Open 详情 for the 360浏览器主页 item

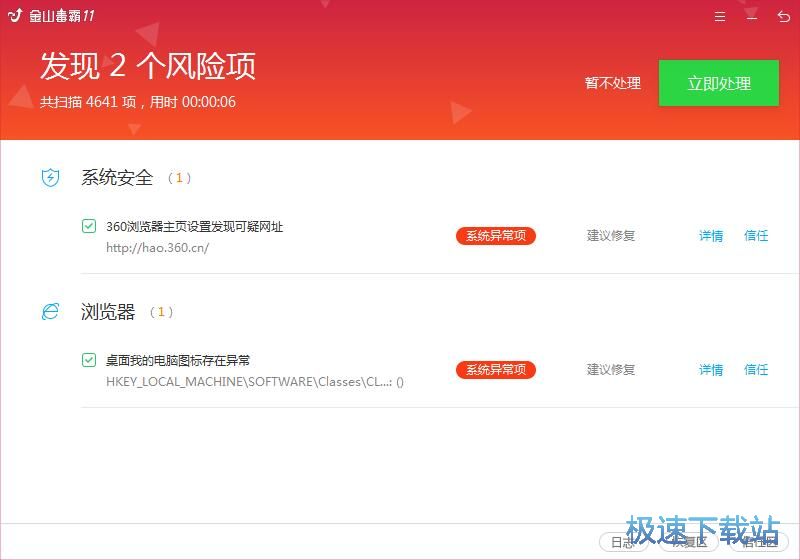point(711,236)
